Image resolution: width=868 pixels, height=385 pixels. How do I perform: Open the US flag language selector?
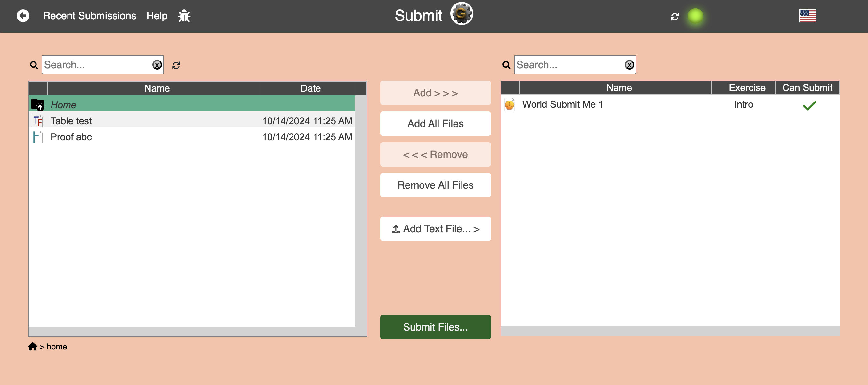pyautogui.click(x=807, y=16)
